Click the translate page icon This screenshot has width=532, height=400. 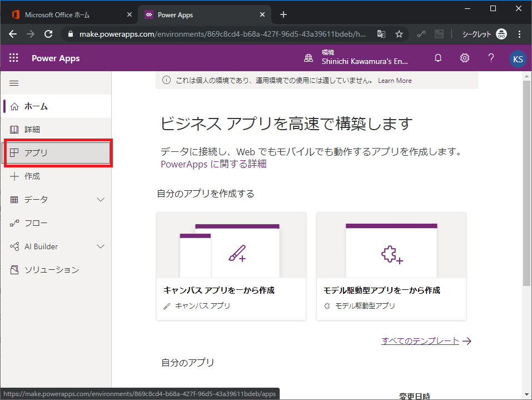381,34
